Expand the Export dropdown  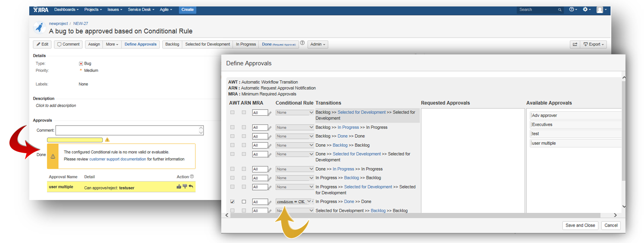tap(594, 44)
